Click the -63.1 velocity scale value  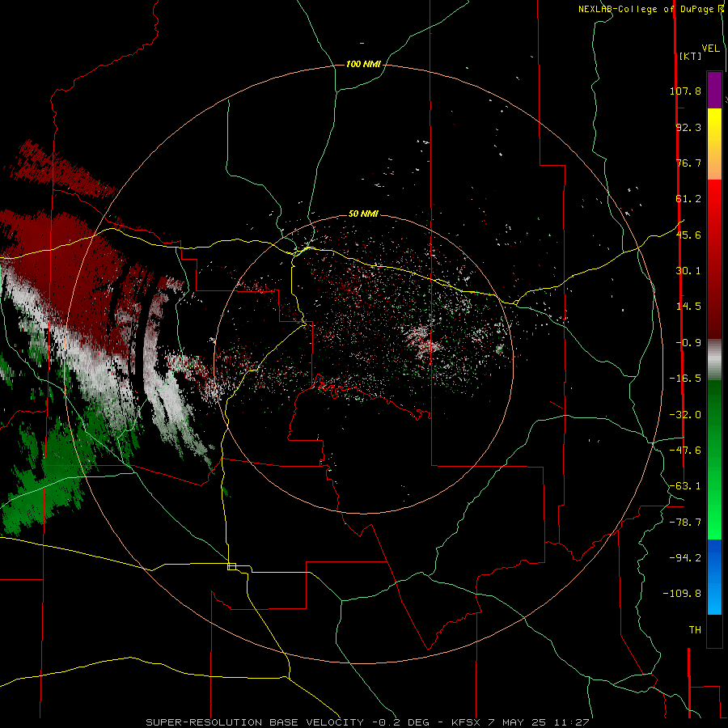(685, 486)
